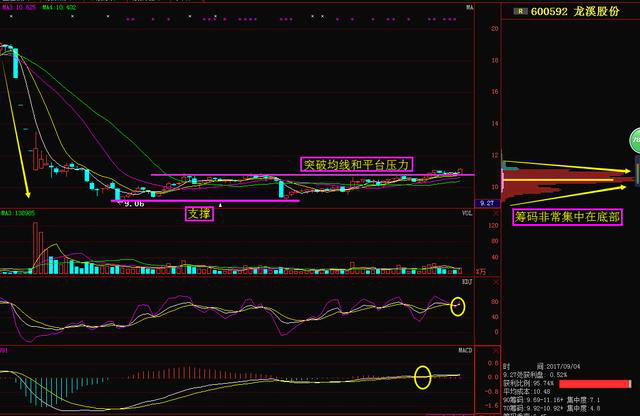Click the 筹码非常集中在底部 annotation label
The height and width of the screenshot is (416, 640).
pyautogui.click(x=567, y=215)
